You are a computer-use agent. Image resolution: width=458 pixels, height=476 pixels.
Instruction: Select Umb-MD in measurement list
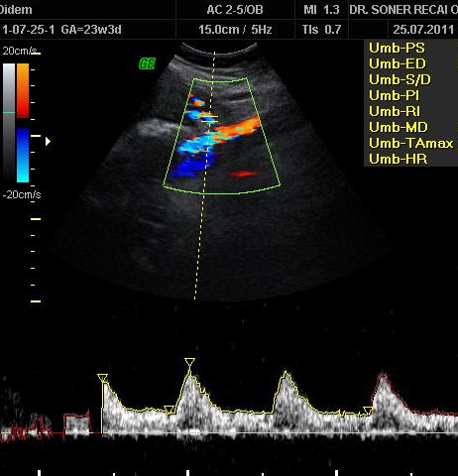tap(399, 127)
